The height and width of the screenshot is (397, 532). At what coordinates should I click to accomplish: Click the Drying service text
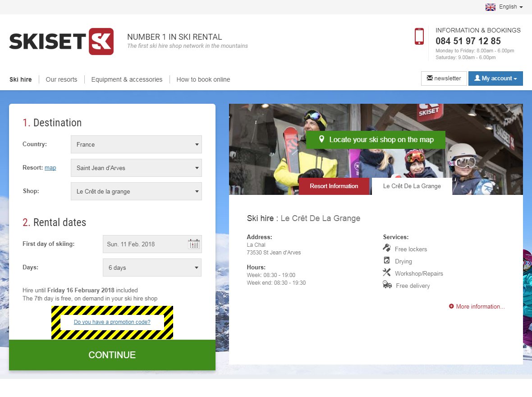403,262
